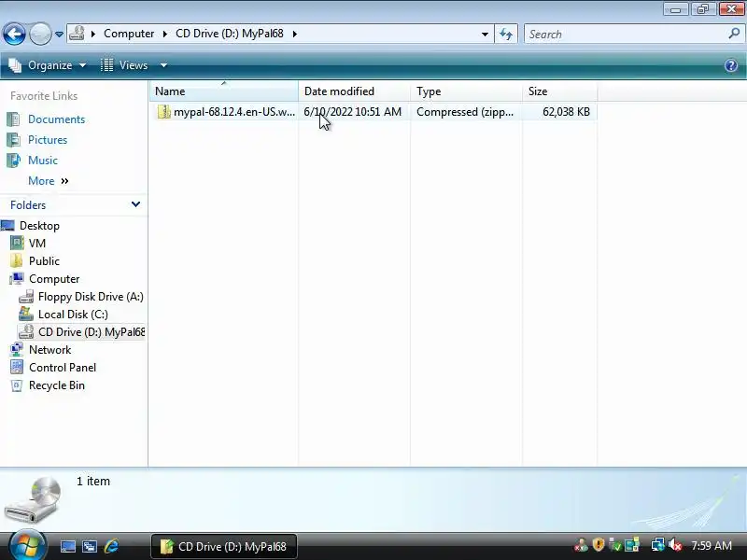
Task: Open the Documents favorite link
Action: pyautogui.click(x=56, y=119)
